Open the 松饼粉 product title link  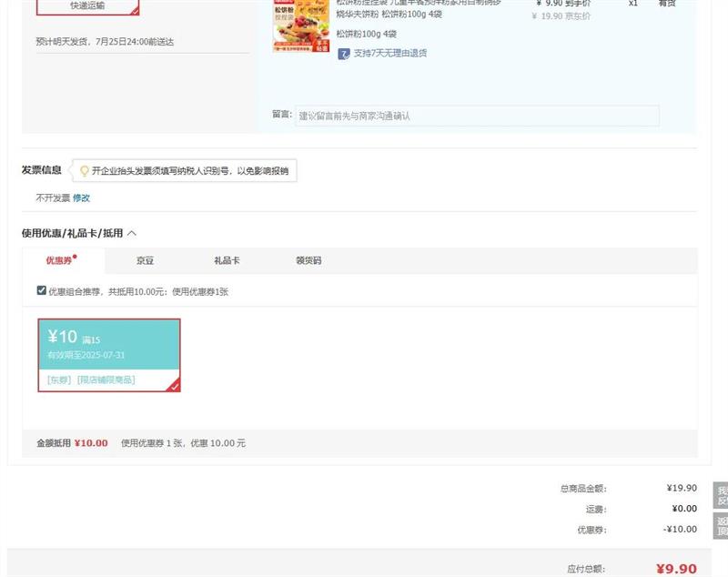coord(418,8)
